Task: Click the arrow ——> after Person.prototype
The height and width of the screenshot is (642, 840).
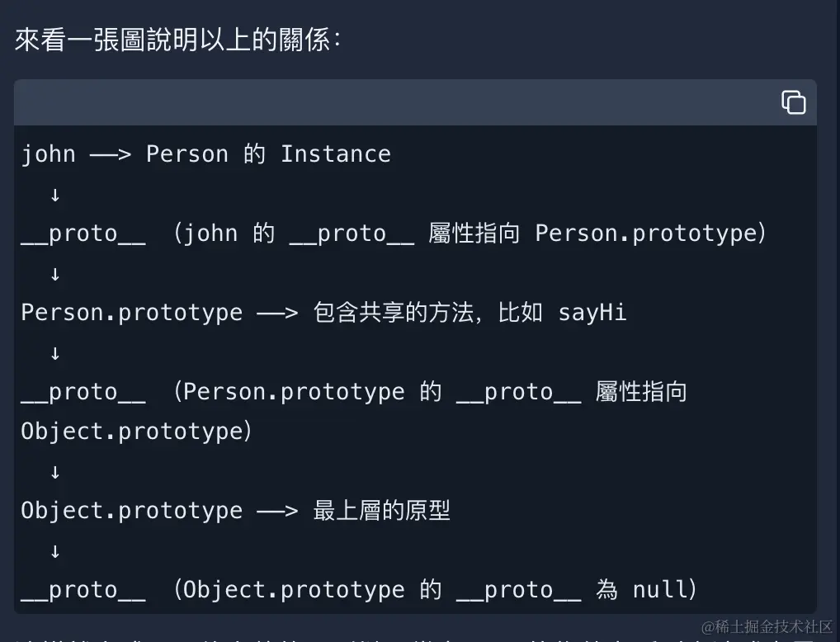Action: click(277, 313)
